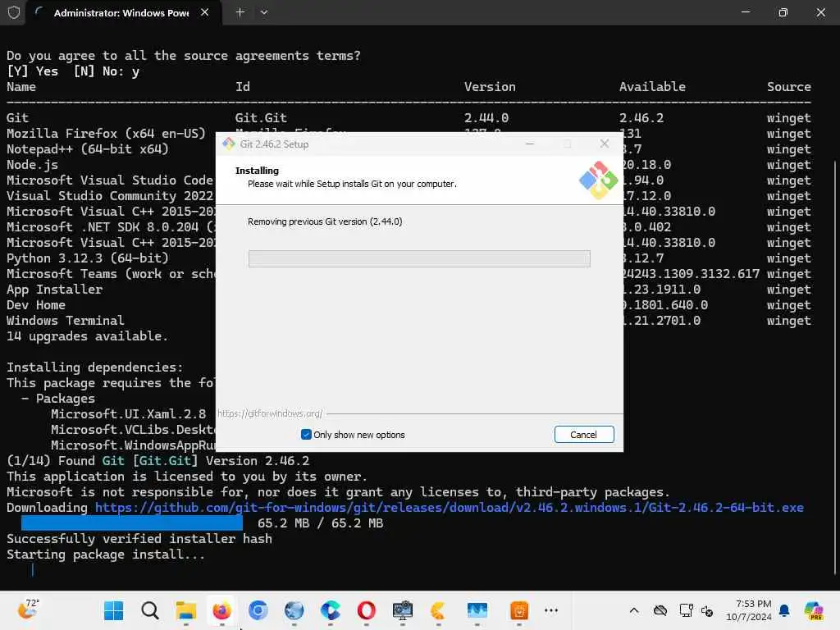Click the network tray icon
The width and height of the screenshot is (840, 630).
[686, 610]
